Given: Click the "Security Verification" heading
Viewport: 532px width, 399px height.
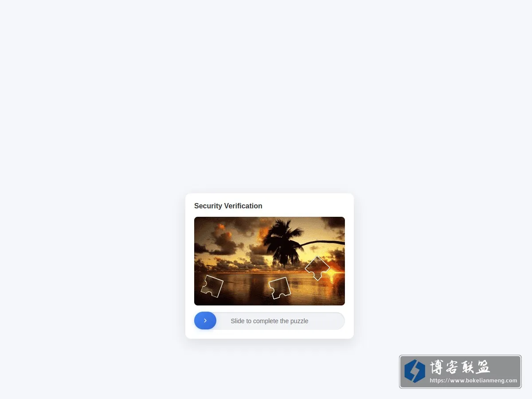Looking at the screenshot, I should [x=228, y=206].
